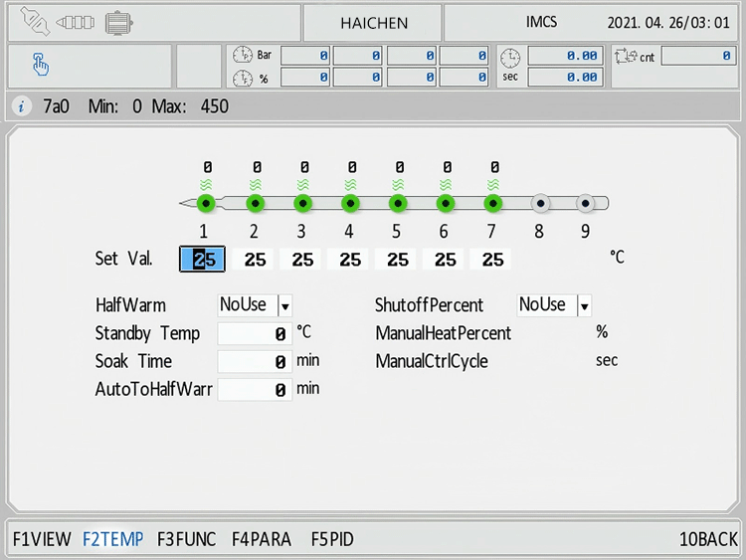Click the lower sec 0.00 field
The image size is (746, 560).
pos(565,77)
